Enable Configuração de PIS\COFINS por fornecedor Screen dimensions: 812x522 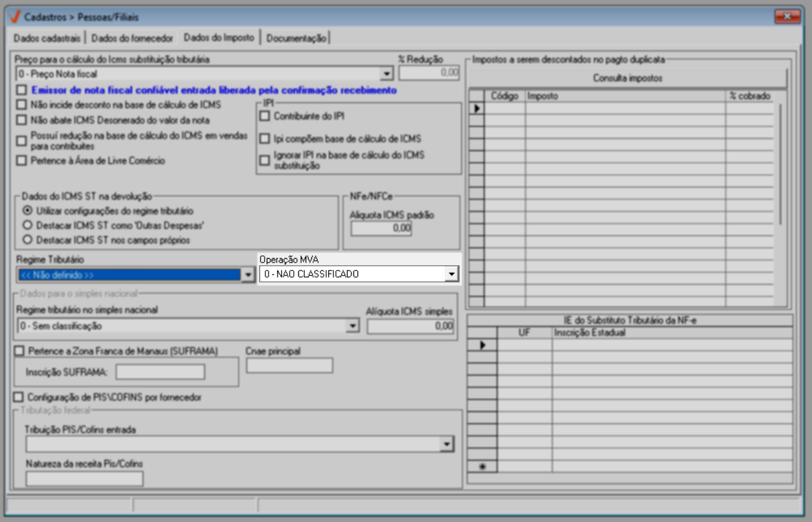(x=19, y=396)
